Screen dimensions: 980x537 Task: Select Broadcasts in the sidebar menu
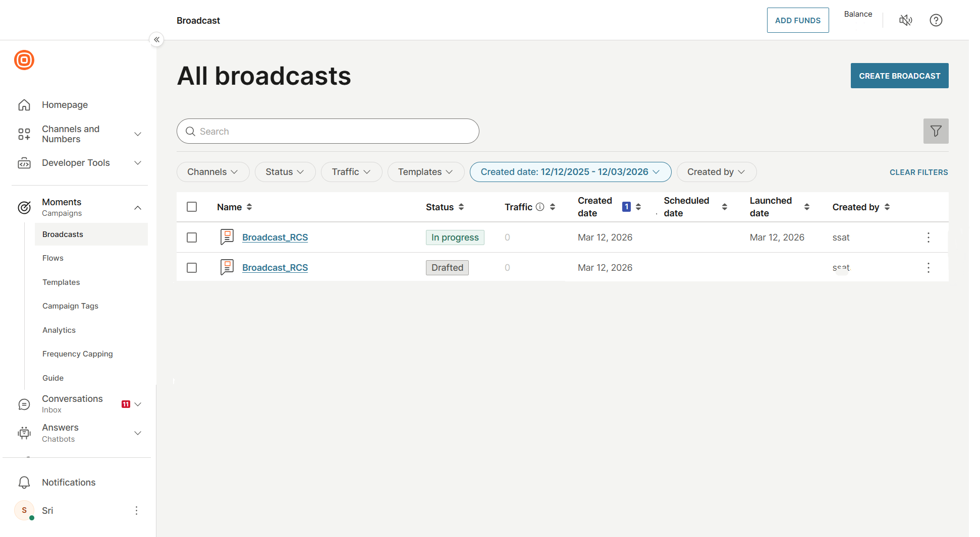[x=63, y=234]
